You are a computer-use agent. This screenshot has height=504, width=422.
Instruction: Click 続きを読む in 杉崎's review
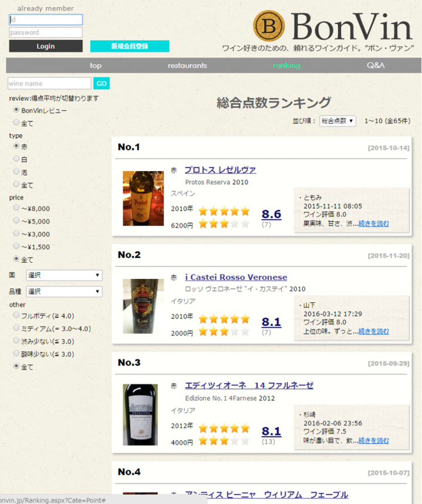[x=373, y=441]
